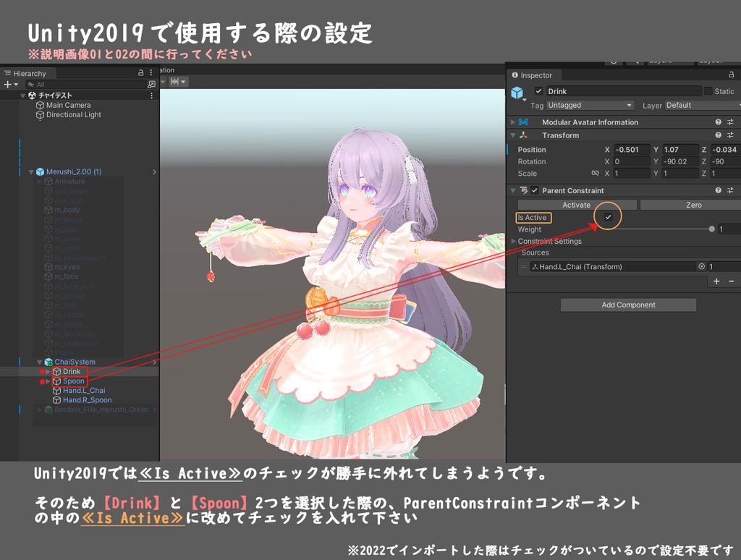This screenshot has height=560, width=741.
Task: Open preset settings for Modular Avatar Information
Action: 730,122
